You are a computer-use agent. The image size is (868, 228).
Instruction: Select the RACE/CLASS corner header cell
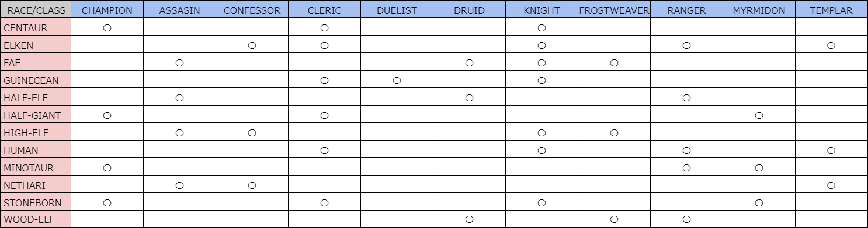point(36,10)
